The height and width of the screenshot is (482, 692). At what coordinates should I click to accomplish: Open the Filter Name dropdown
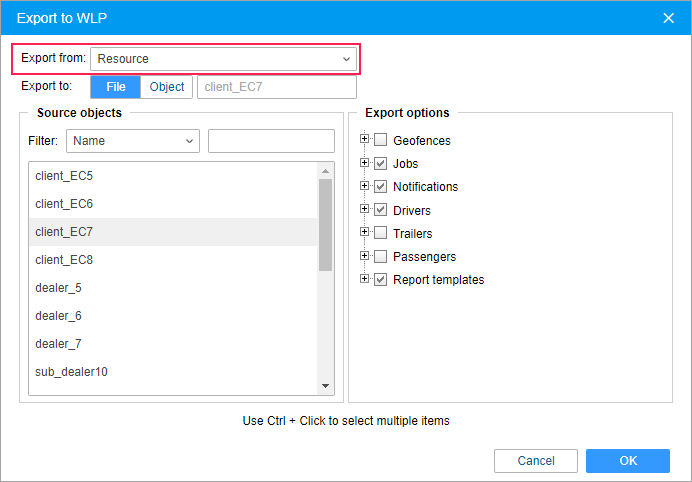coord(133,141)
